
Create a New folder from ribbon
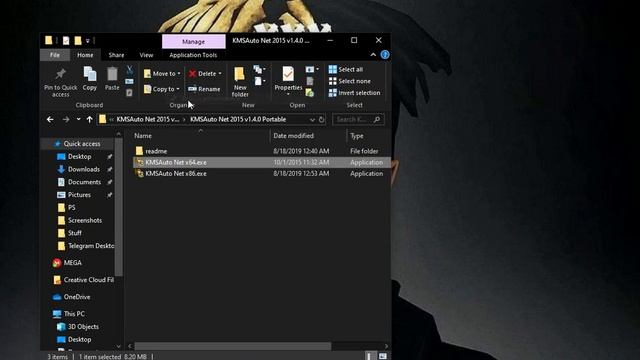tap(240, 82)
